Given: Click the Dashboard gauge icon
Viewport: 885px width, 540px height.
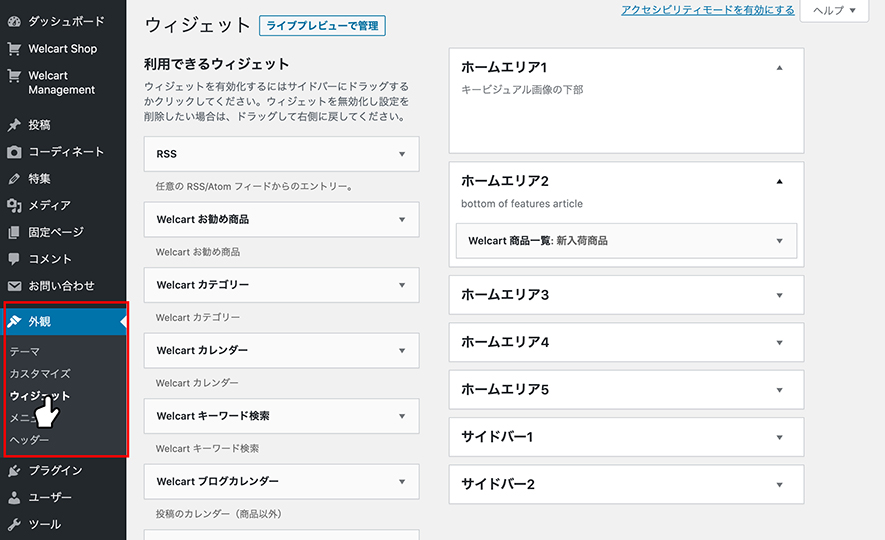Looking at the screenshot, I should (x=14, y=21).
